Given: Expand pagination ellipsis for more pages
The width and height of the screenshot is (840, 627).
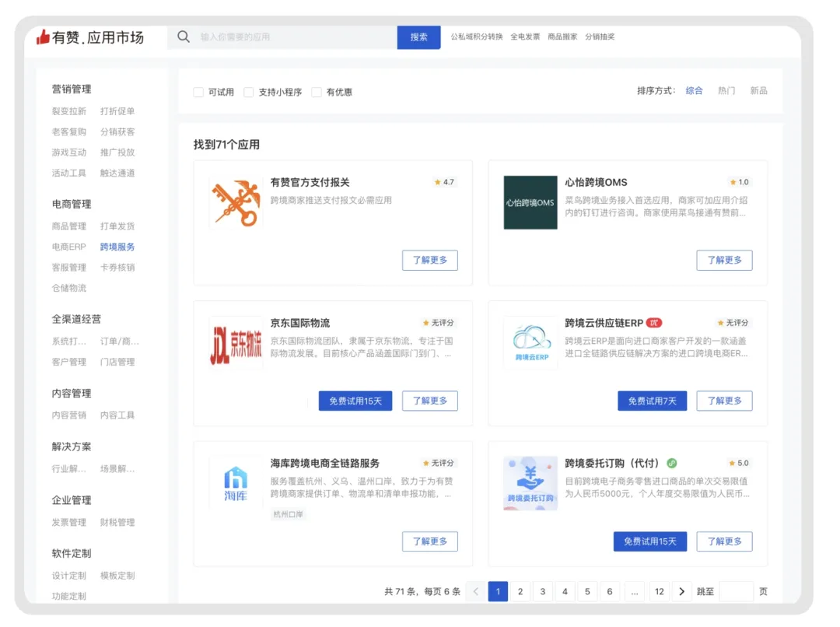Looking at the screenshot, I should pos(635,592).
